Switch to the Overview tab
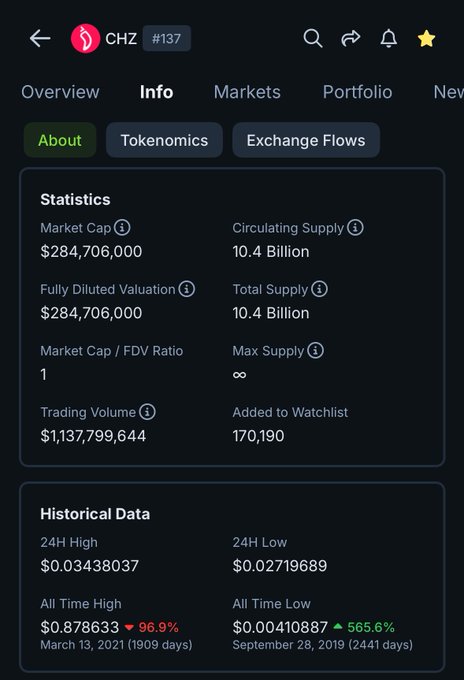Image resolution: width=464 pixels, height=680 pixels. pyautogui.click(x=60, y=92)
